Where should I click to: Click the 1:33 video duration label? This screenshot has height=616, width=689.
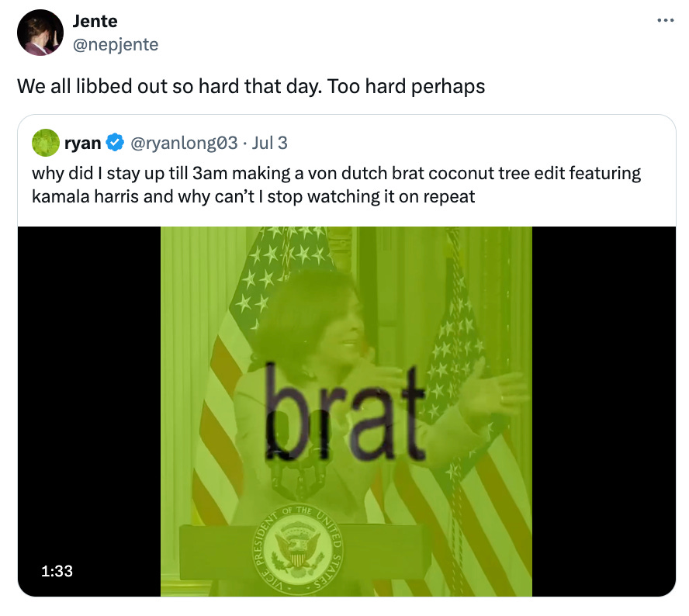click(57, 571)
